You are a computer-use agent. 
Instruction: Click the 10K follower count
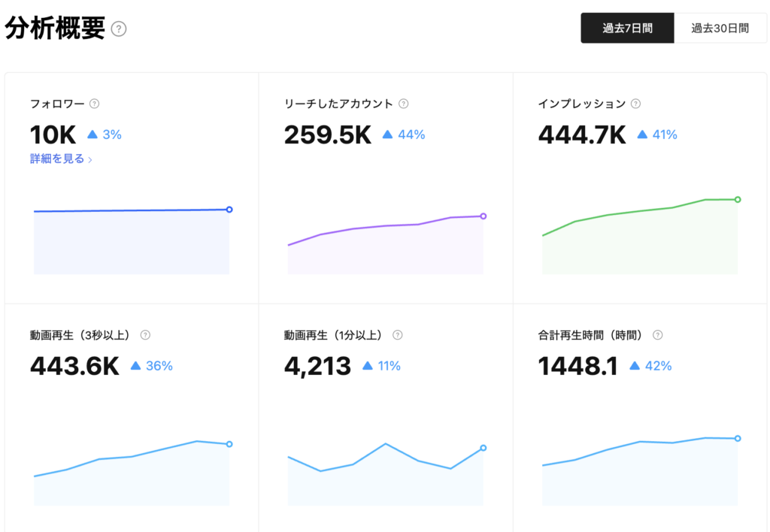[53, 135]
